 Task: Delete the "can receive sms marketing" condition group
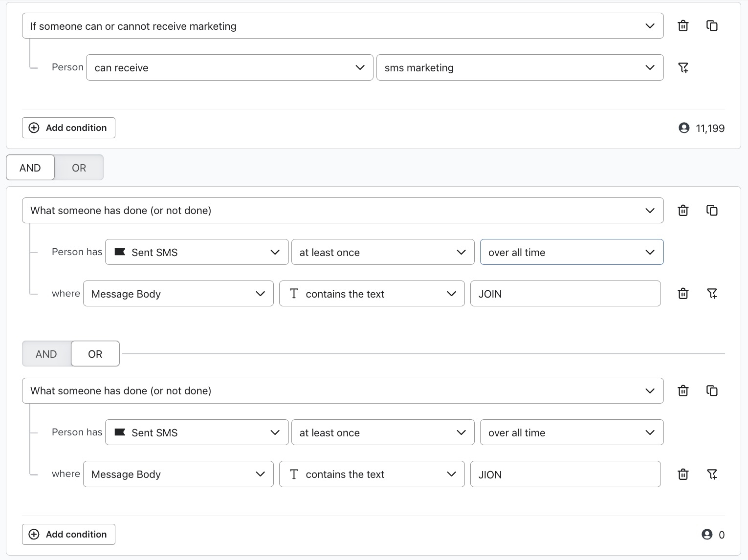click(x=683, y=25)
